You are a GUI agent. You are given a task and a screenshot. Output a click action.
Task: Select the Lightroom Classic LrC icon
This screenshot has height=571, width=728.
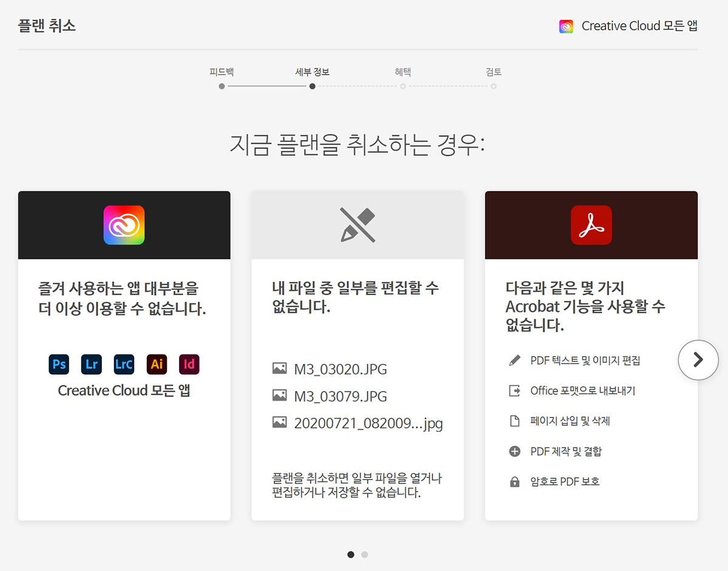[x=124, y=364]
